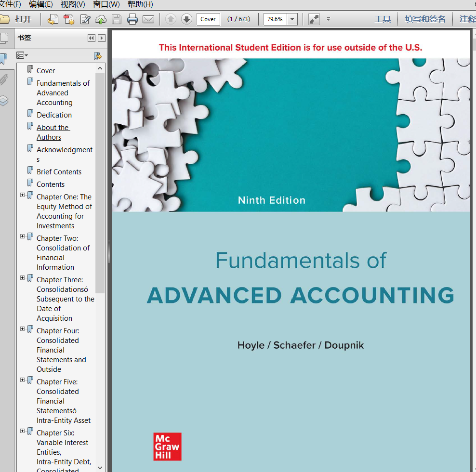Click the Cover bookmark icon
The width and height of the screenshot is (476, 472).
[x=30, y=69]
